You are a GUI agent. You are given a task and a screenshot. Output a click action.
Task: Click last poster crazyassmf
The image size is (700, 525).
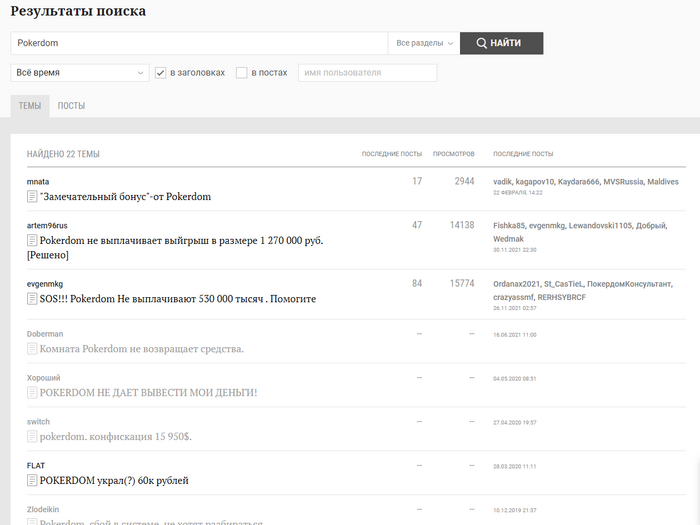pos(513,297)
